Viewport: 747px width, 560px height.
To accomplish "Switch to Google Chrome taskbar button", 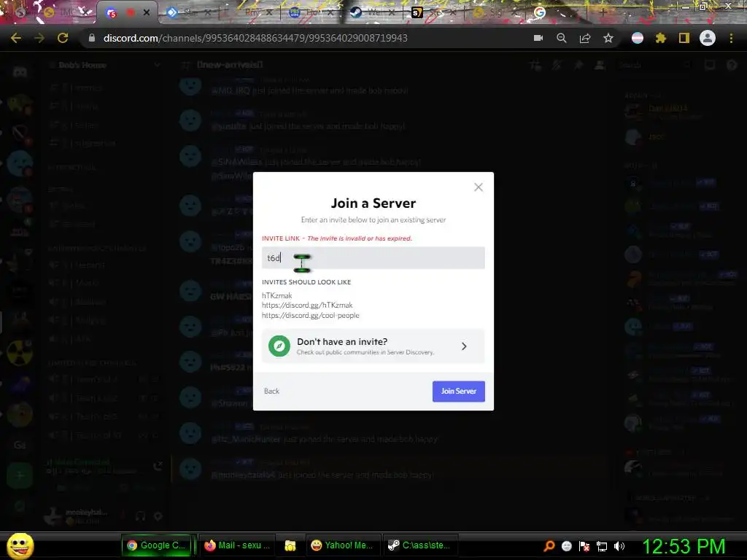I will point(158,545).
